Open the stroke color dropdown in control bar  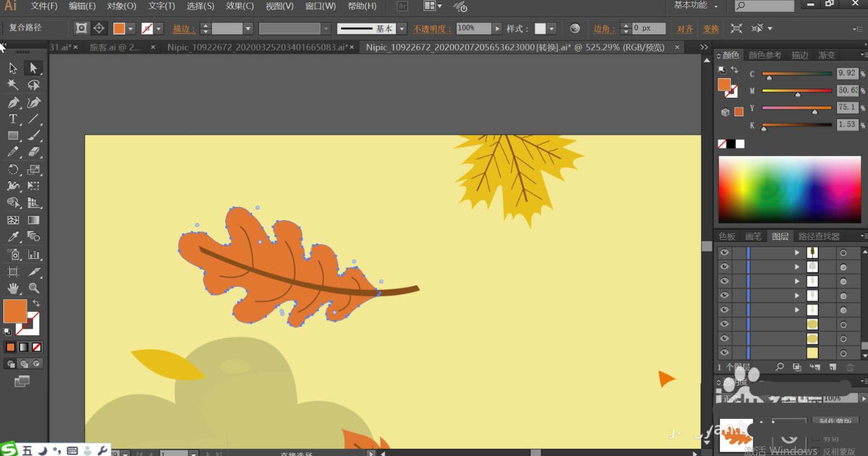159,28
